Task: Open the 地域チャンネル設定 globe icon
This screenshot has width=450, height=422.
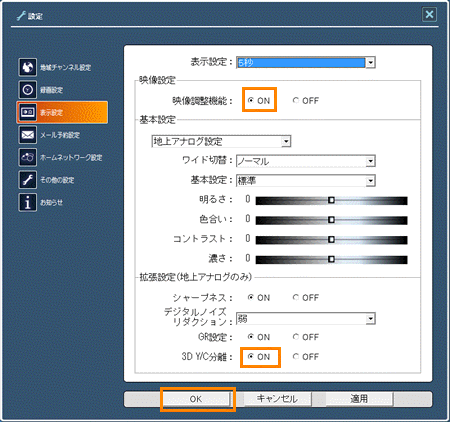Action: point(27,67)
